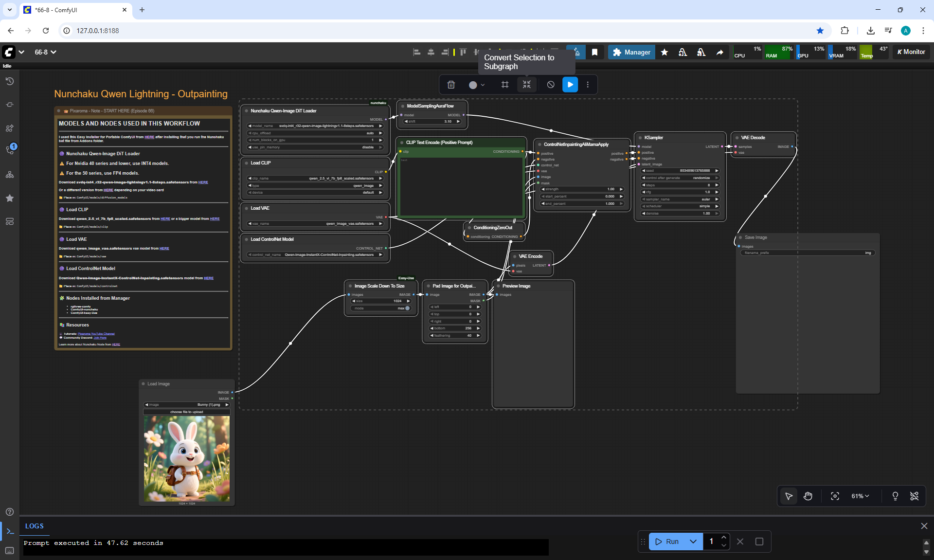
Task: Click Convert Selection to Subgraph icon
Action: click(x=527, y=85)
